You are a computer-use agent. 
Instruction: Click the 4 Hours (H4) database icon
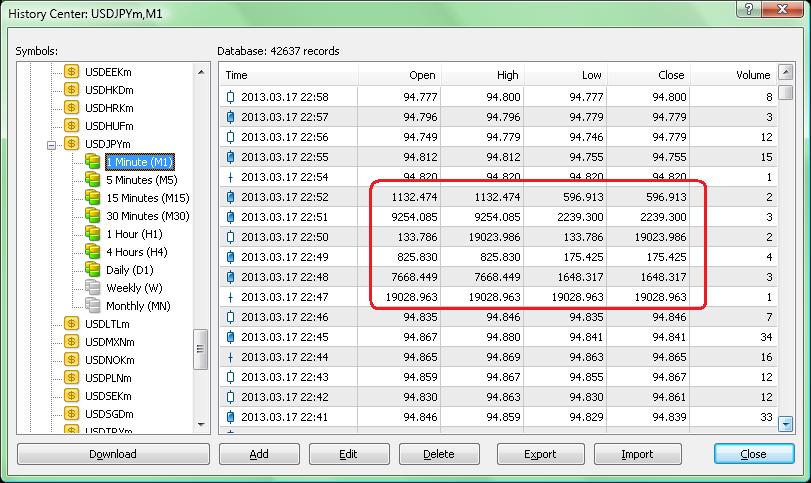coord(93,252)
